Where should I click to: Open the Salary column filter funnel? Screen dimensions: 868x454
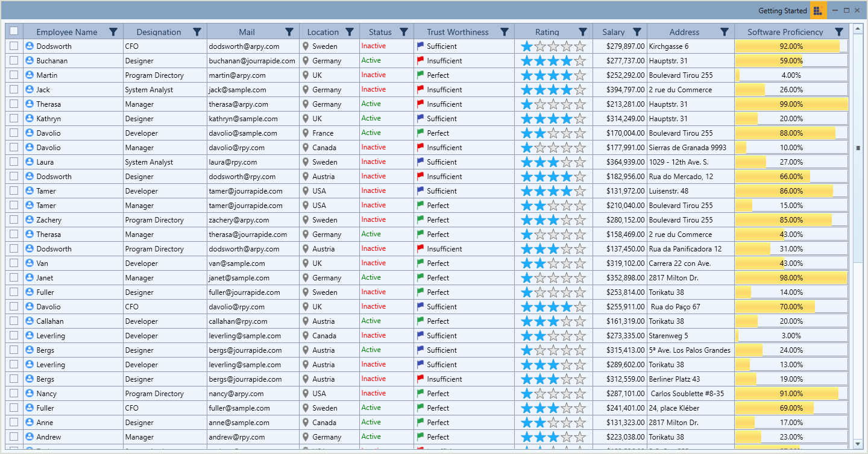coord(638,31)
